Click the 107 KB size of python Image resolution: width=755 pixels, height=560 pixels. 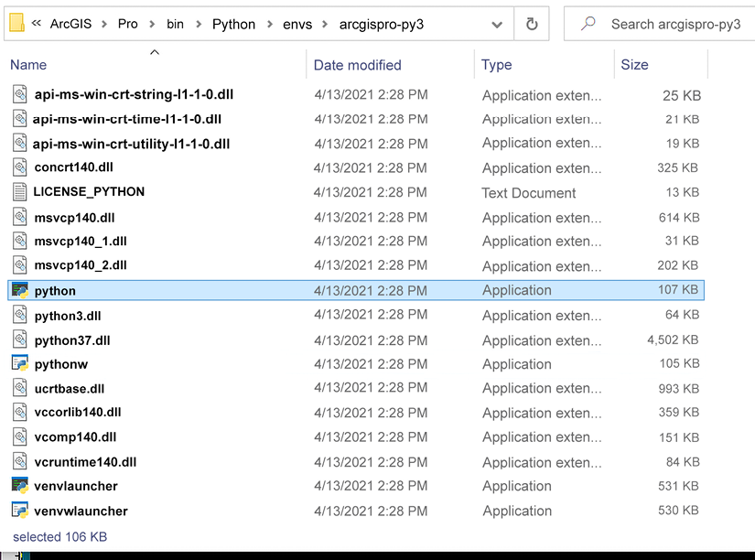[x=678, y=289]
